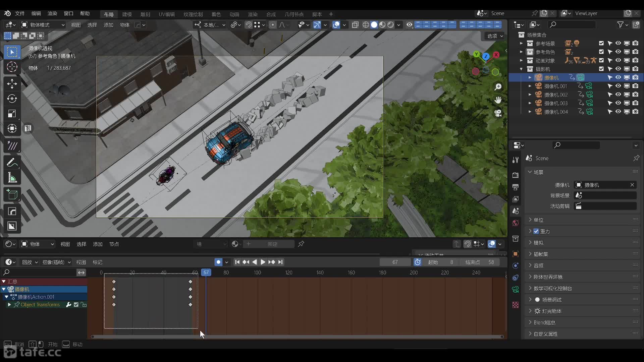Clear the scene camera field X
644x362 pixels.
pyautogui.click(x=632, y=185)
